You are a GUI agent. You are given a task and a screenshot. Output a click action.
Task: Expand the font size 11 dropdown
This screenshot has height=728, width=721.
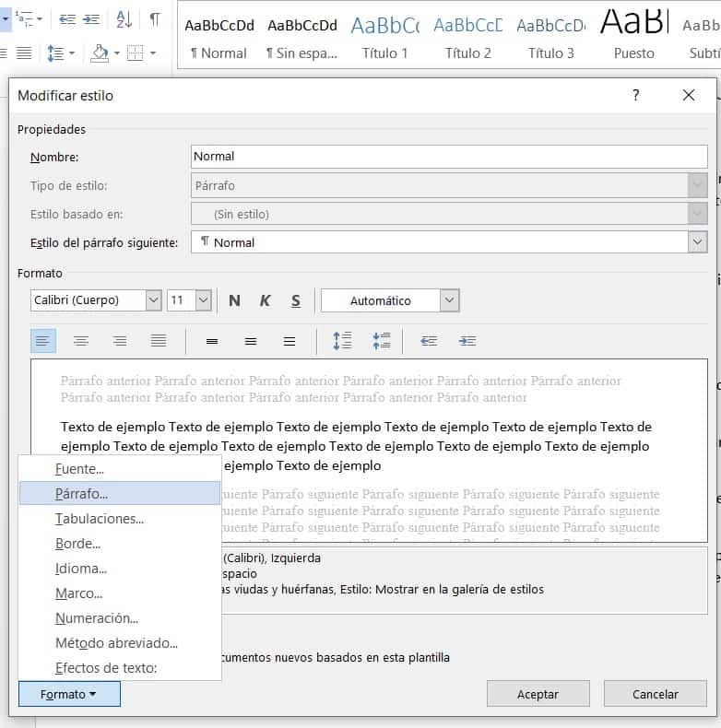(203, 300)
